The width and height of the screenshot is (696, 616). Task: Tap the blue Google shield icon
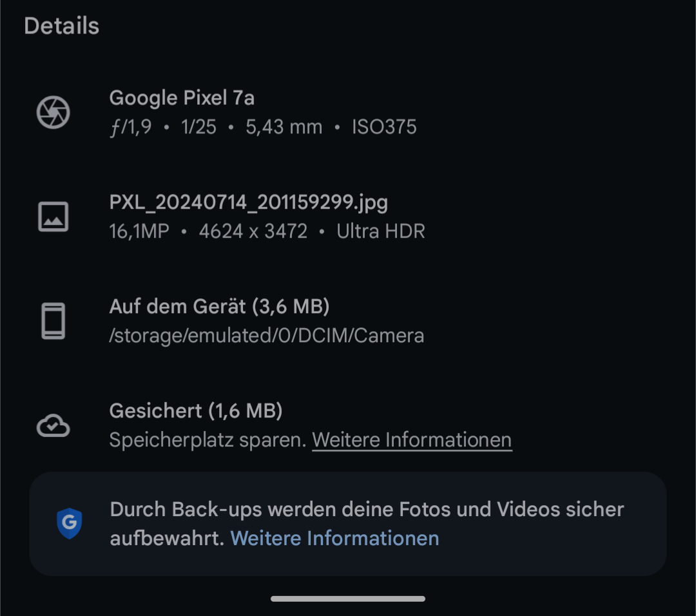click(69, 523)
